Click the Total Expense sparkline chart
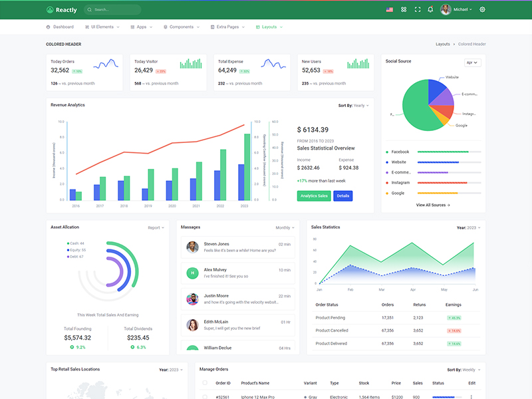The width and height of the screenshot is (532, 399). (x=273, y=64)
